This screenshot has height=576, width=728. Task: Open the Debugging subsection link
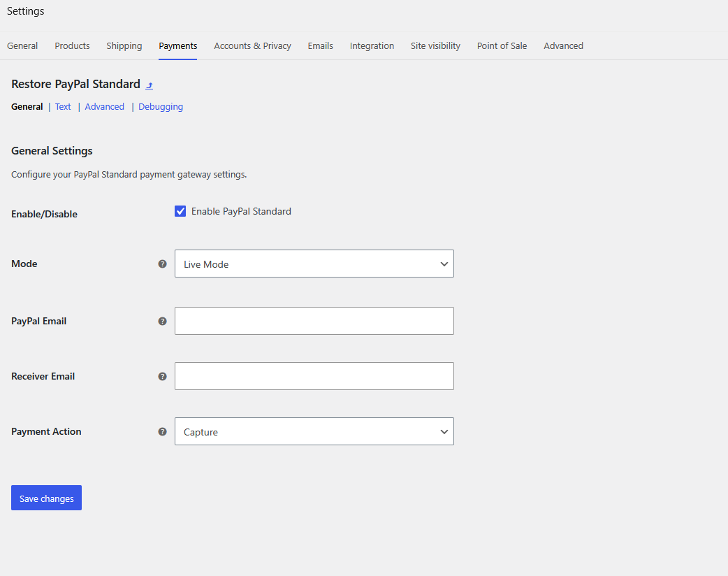[x=161, y=107]
